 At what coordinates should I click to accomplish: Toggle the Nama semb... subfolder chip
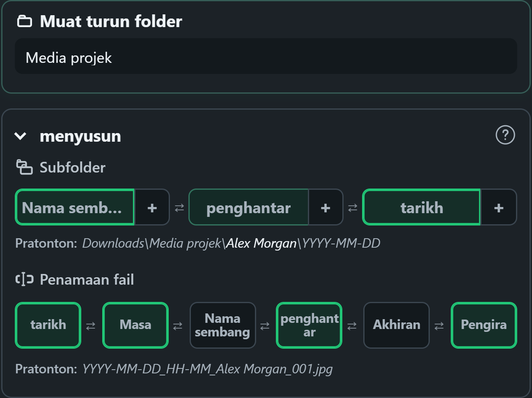pyautogui.click(x=75, y=207)
